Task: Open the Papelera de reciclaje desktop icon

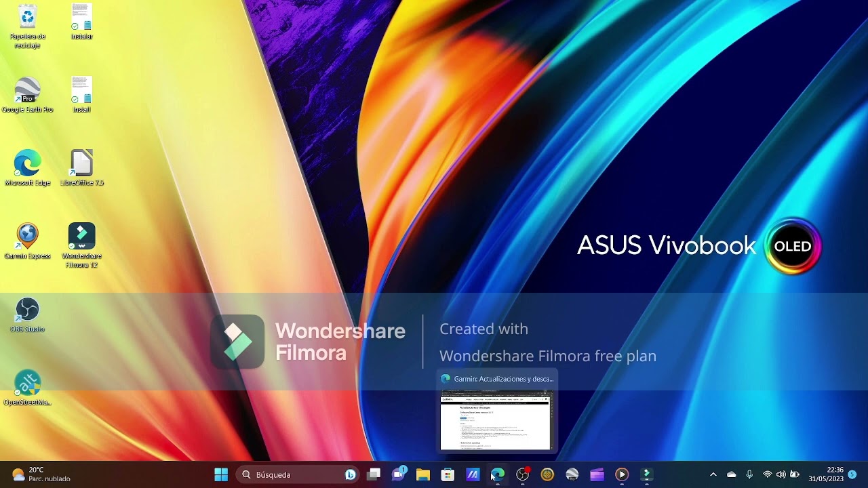Action: 27,26
